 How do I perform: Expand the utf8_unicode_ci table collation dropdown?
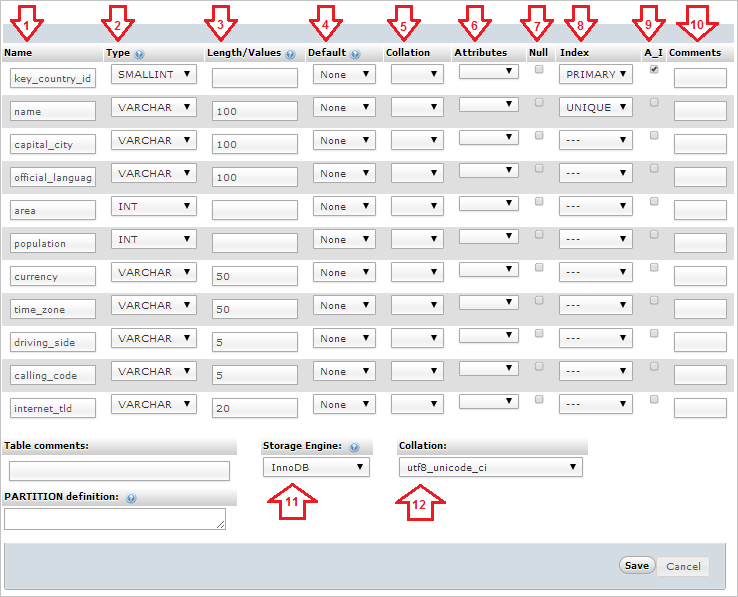490,467
